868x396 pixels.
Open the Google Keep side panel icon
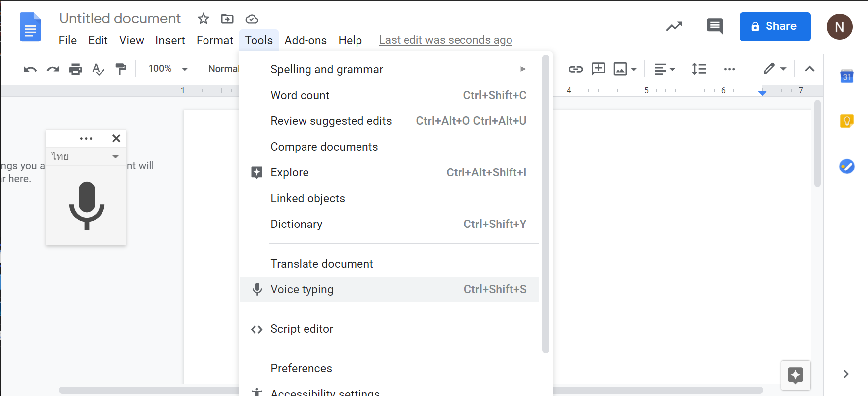(x=847, y=121)
